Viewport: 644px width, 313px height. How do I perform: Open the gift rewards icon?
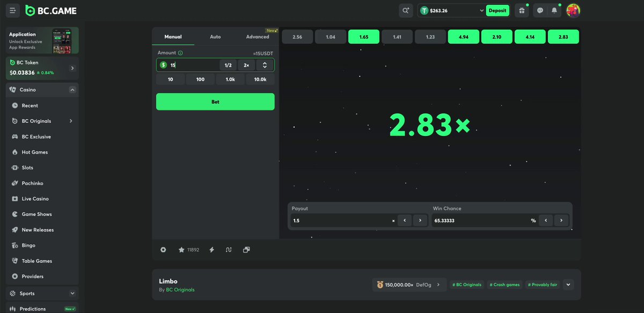522,10
